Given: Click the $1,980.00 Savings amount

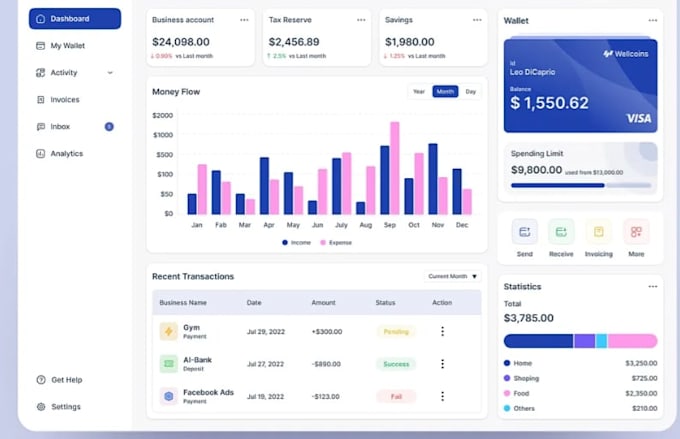Looking at the screenshot, I should click(x=410, y=42).
